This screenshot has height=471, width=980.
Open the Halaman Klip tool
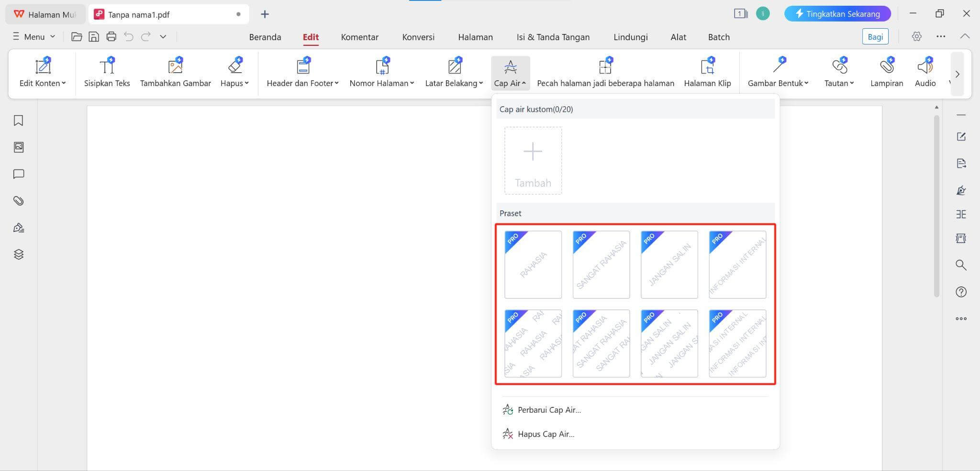coord(707,72)
